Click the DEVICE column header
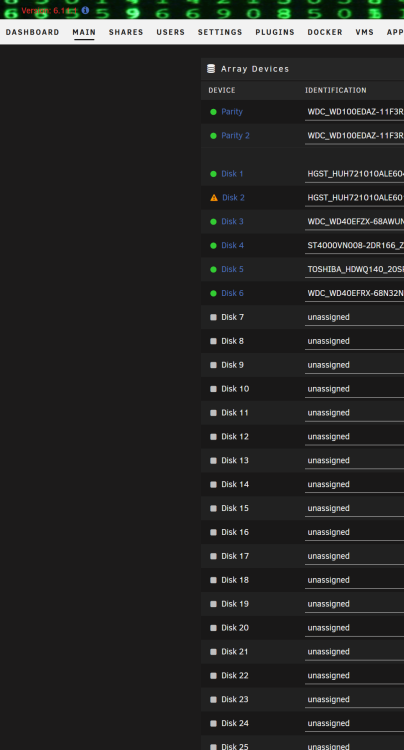Image resolution: width=404 pixels, height=750 pixels. [x=222, y=90]
